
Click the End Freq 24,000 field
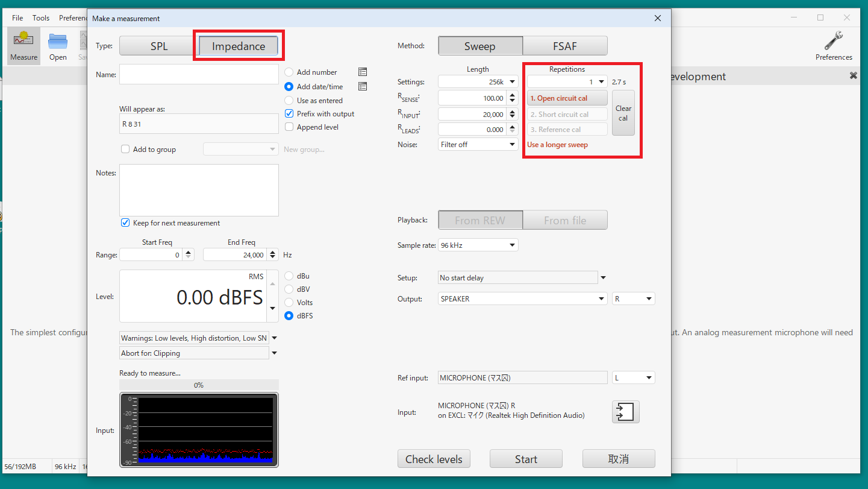coord(236,254)
